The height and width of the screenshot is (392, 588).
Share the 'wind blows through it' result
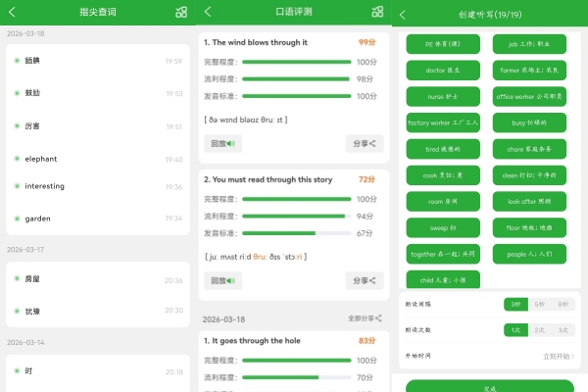364,143
